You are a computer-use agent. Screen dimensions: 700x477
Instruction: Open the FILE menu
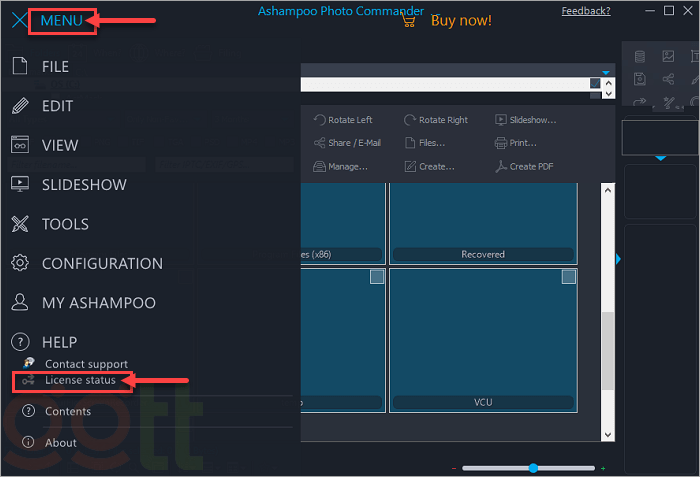pyautogui.click(x=55, y=66)
